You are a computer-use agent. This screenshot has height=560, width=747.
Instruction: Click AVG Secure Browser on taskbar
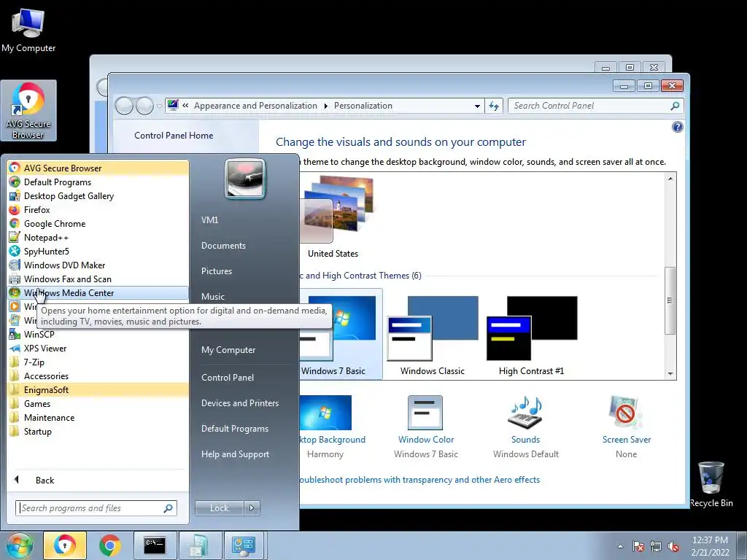click(x=65, y=545)
